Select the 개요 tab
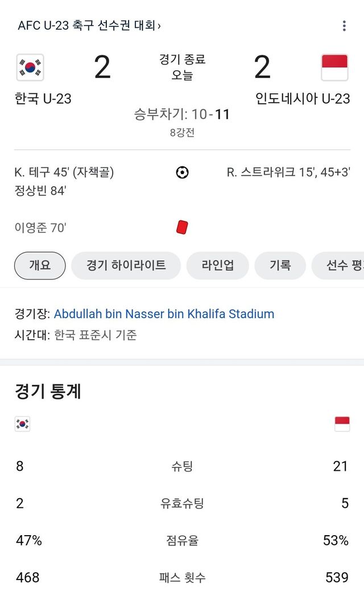This screenshot has width=364, height=608. [x=40, y=265]
